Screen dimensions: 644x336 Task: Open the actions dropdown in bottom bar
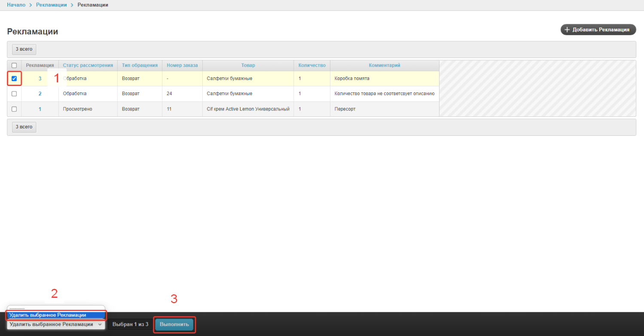point(56,324)
